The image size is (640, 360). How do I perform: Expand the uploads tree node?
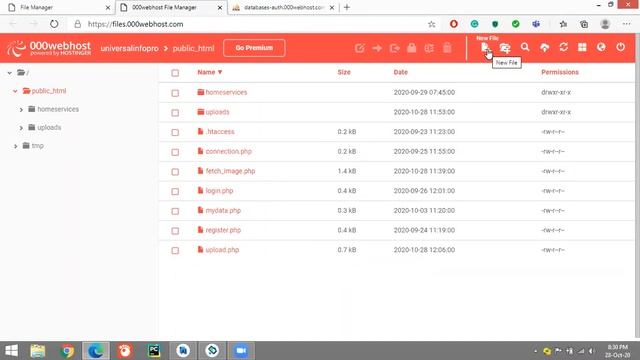coord(21,128)
